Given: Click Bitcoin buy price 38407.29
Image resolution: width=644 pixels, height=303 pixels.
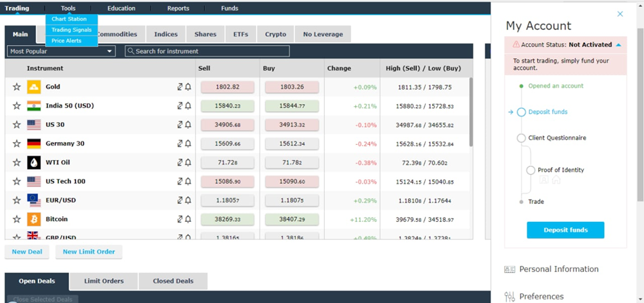Looking at the screenshot, I should pyautogui.click(x=292, y=220).
